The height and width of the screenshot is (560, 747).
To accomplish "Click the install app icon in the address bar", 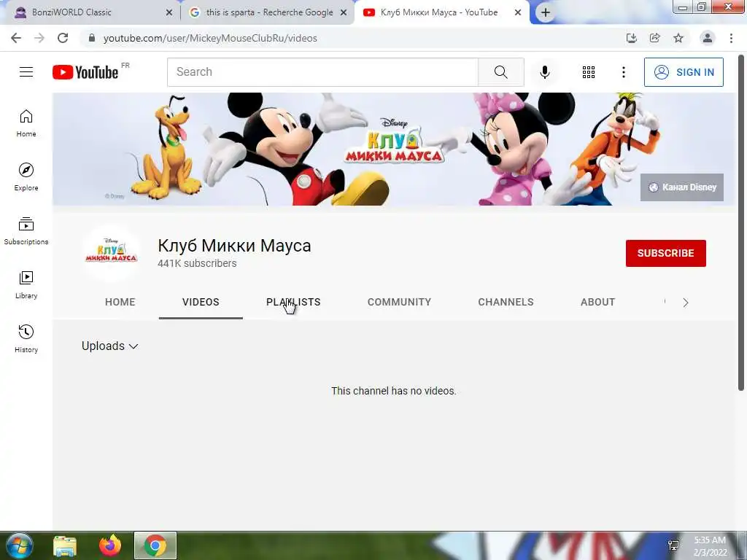I will click(632, 38).
